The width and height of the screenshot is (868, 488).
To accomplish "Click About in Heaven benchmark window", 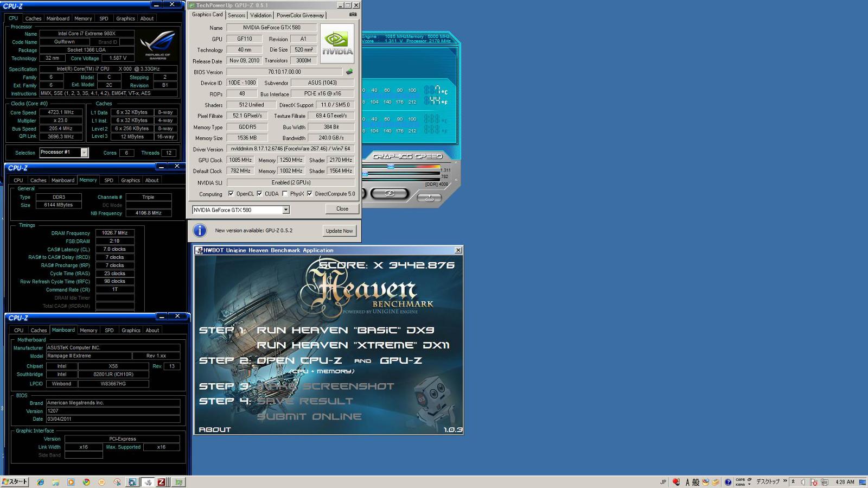I will [215, 429].
